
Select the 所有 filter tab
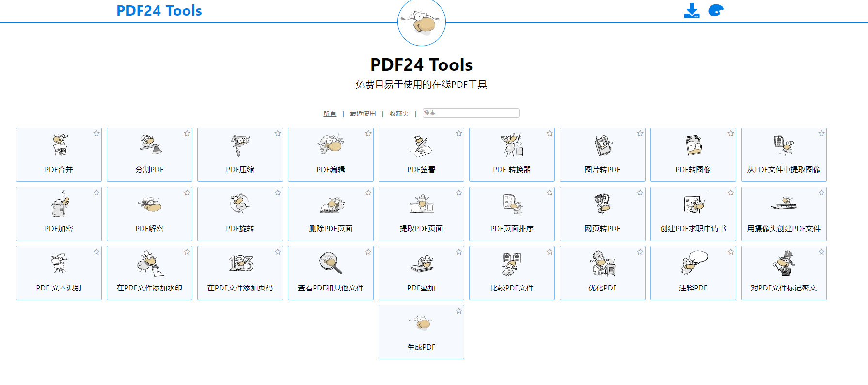pyautogui.click(x=330, y=113)
